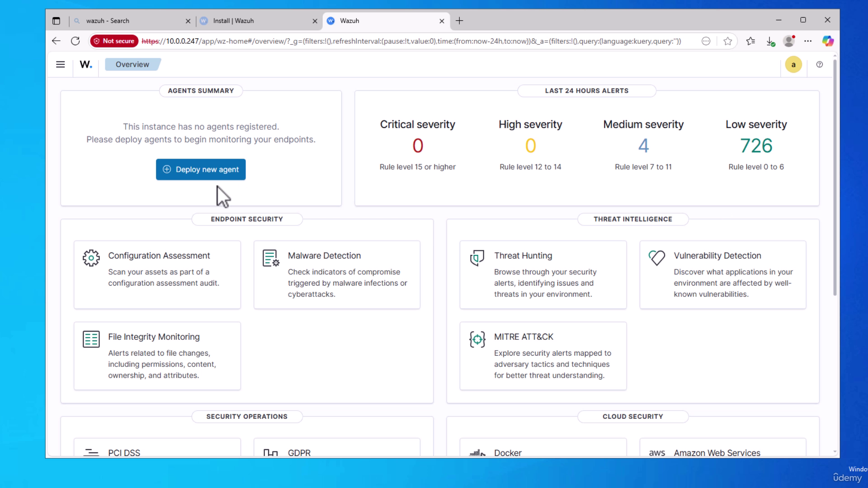The height and width of the screenshot is (488, 868).
Task: Click the Threat Hunting icon
Action: point(477,258)
